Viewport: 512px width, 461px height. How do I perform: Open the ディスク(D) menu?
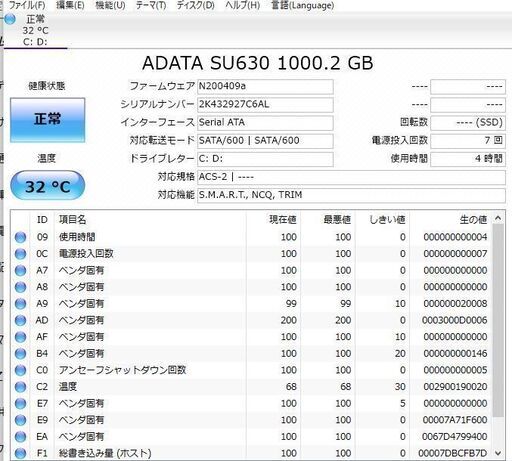pyautogui.click(x=195, y=5)
